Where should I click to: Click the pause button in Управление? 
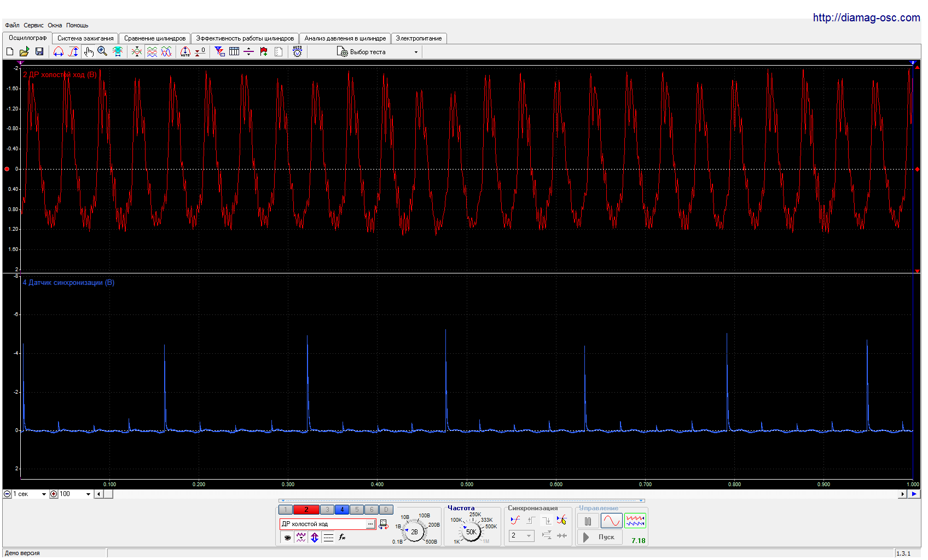click(x=588, y=521)
